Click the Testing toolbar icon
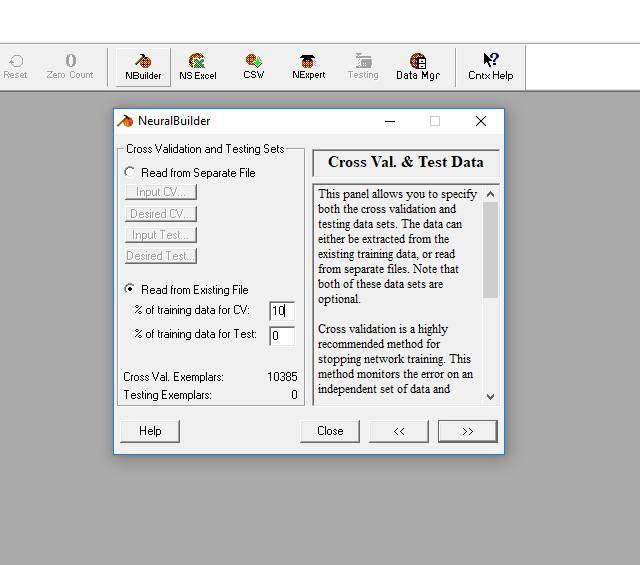This screenshot has width=640, height=565. (x=363, y=67)
